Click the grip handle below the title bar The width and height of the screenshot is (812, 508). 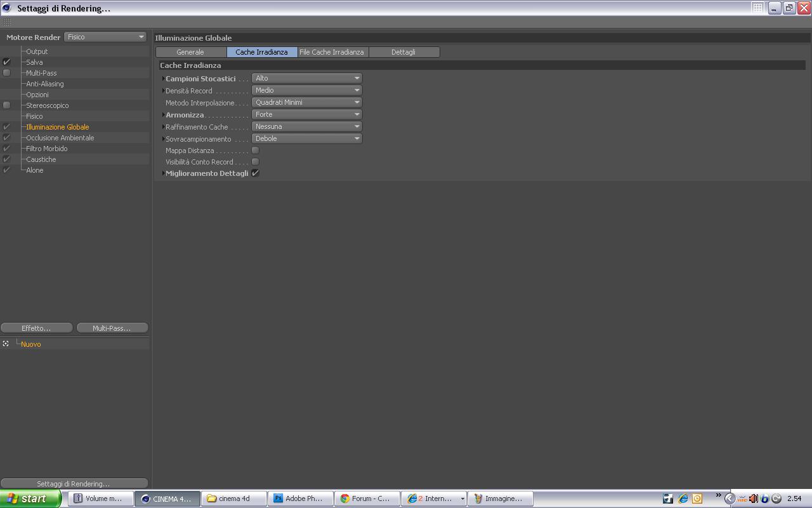click(x=7, y=22)
